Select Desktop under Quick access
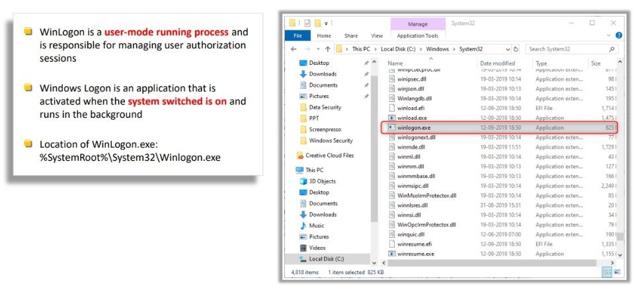This screenshot has height=290, width=644. click(x=319, y=63)
